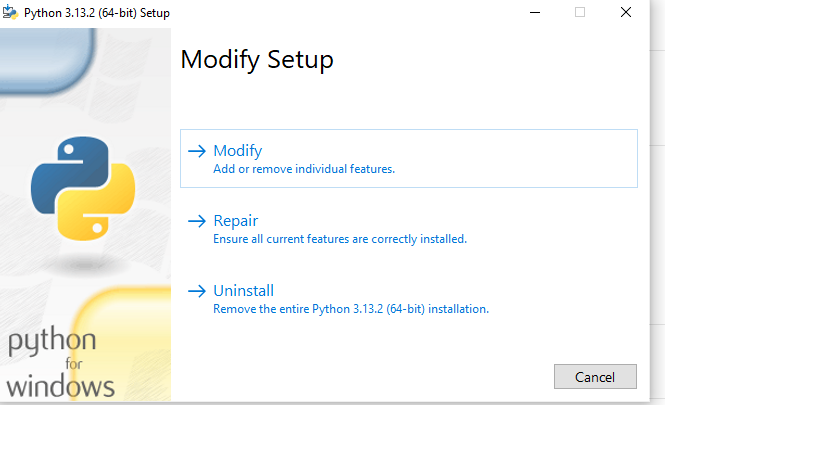Click the blue rounded shape atop sidebar
The height and width of the screenshot is (460, 819).
coord(48,61)
